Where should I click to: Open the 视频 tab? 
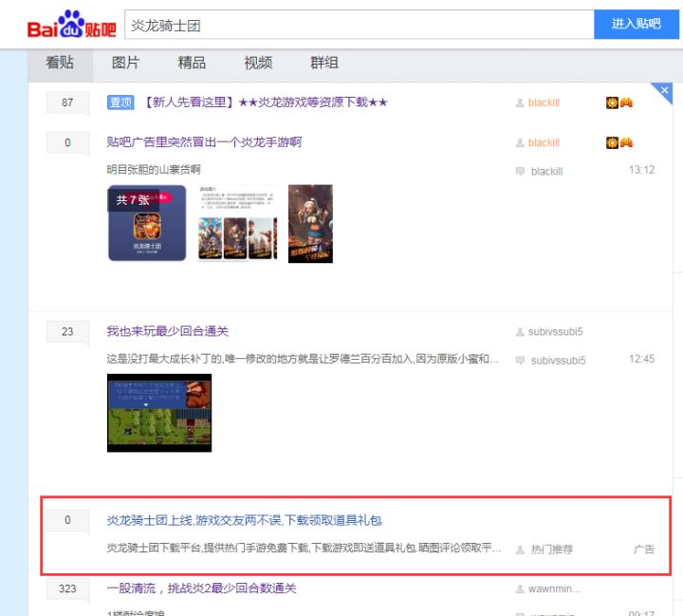tap(258, 63)
